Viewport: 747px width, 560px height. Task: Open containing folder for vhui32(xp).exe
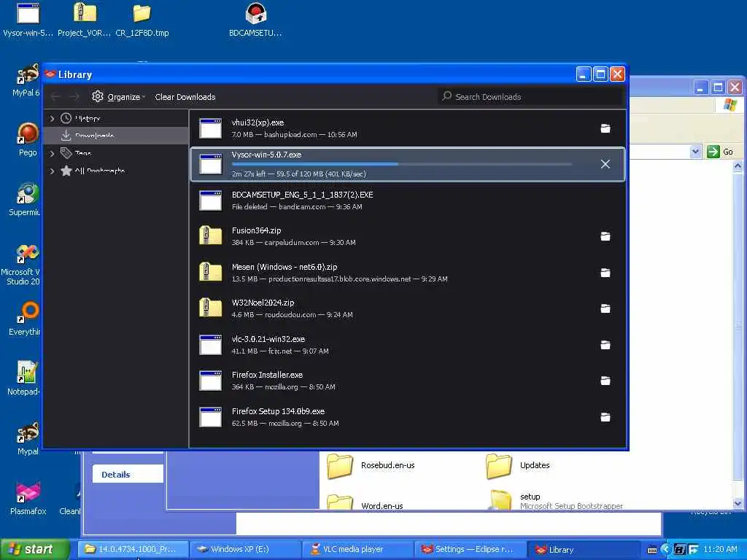point(605,128)
